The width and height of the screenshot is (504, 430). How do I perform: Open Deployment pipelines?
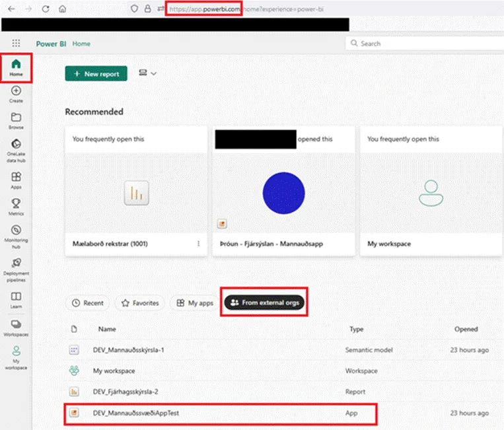tap(16, 270)
